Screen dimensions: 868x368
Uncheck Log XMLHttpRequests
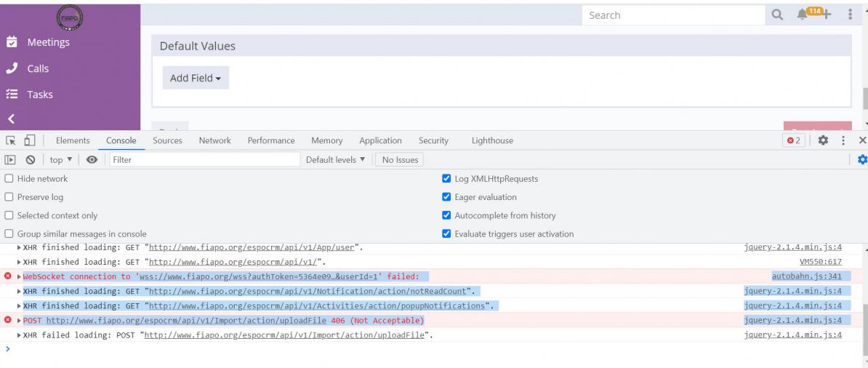coord(447,178)
